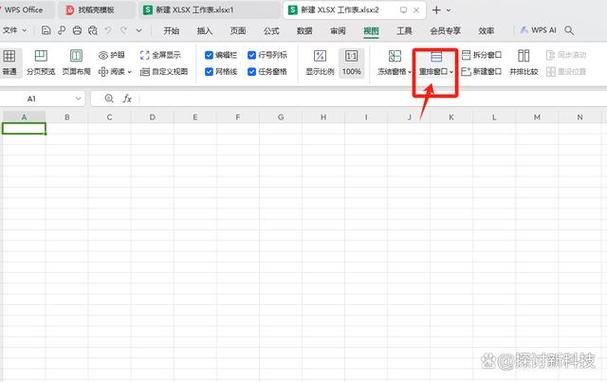Open the 效率 efficiency tab
607x382 pixels.
[x=486, y=31]
